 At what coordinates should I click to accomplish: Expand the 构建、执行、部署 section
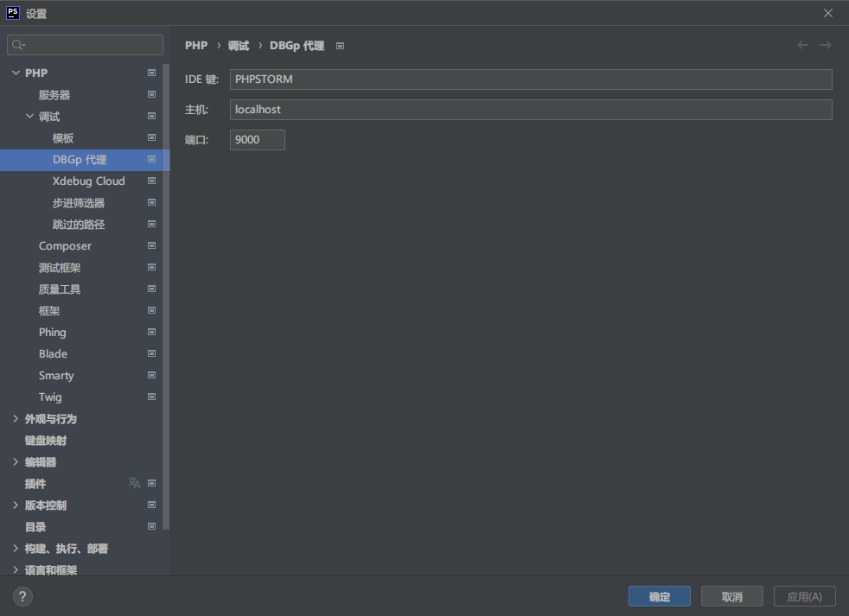[16, 549]
